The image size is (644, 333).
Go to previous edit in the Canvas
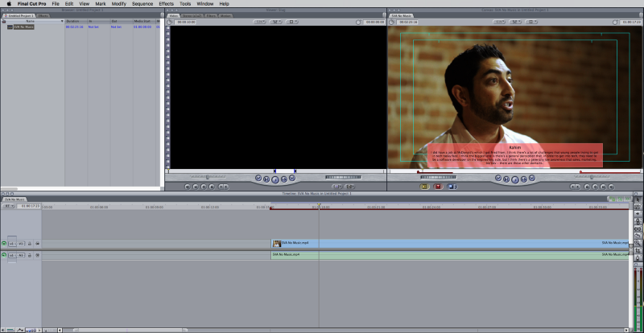click(x=498, y=179)
